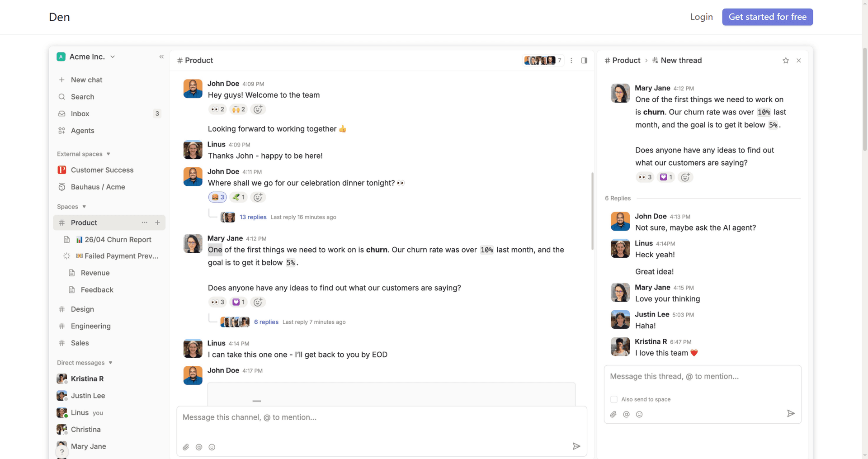Switch to the Engineering channel
The height and width of the screenshot is (459, 868).
pos(90,326)
